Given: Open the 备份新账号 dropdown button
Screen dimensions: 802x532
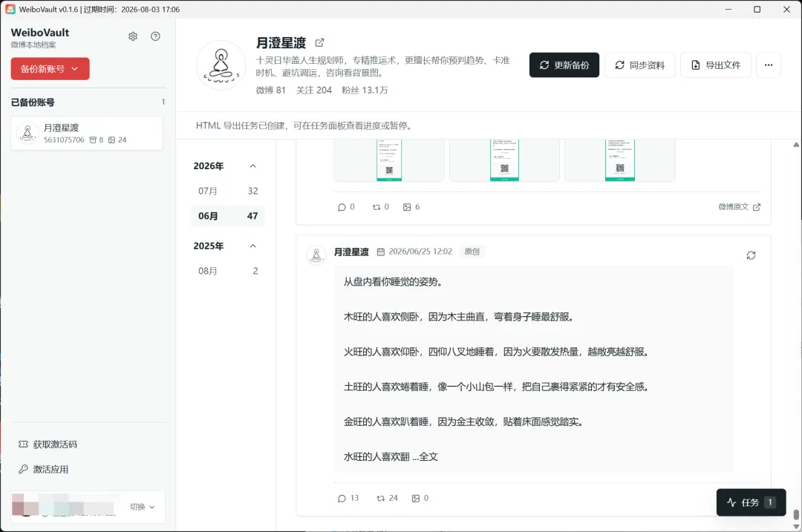Looking at the screenshot, I should [50, 68].
